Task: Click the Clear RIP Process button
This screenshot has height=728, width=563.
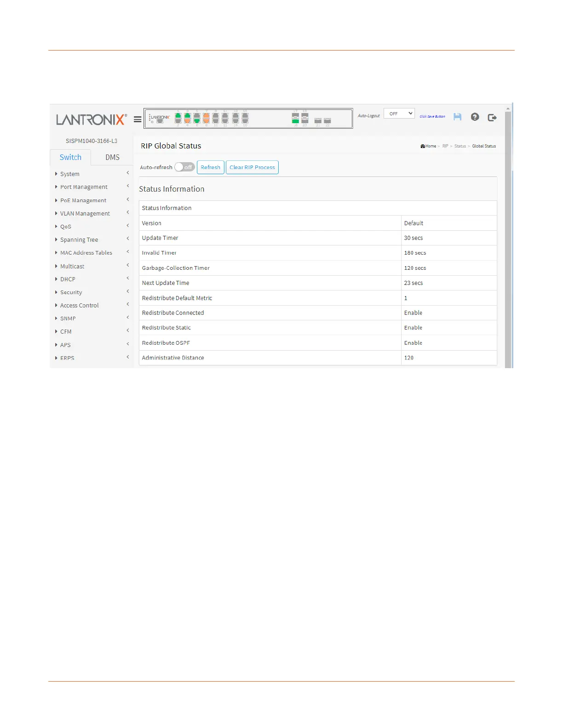Action: 252,167
